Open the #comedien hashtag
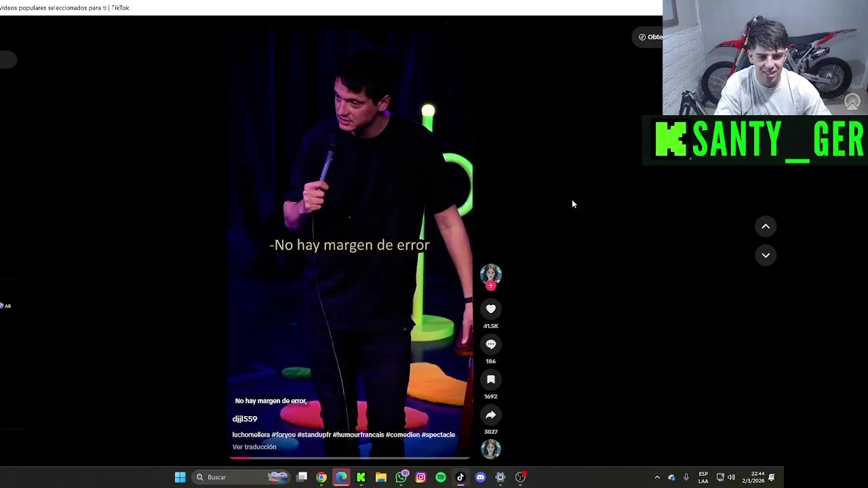This screenshot has width=868, height=488. 403,435
